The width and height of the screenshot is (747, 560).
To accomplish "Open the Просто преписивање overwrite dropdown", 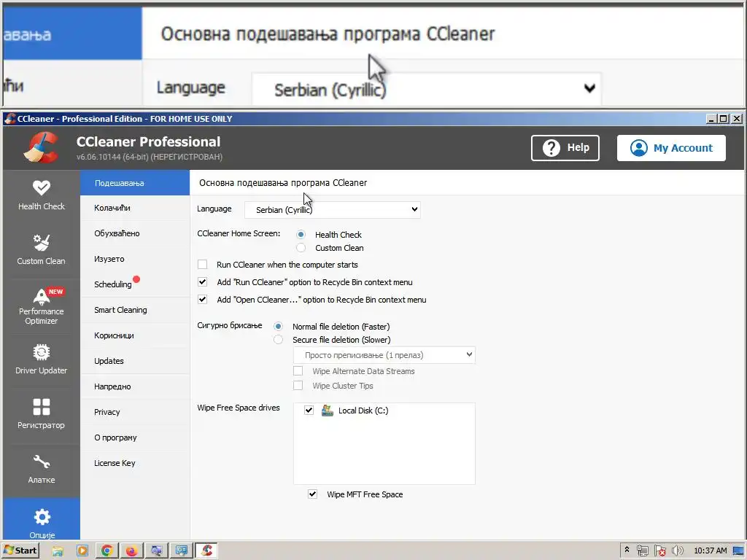I will [384, 355].
